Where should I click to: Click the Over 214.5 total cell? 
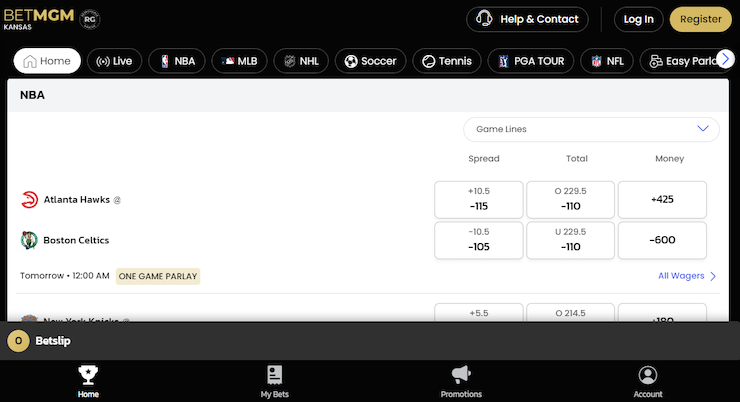(570, 313)
